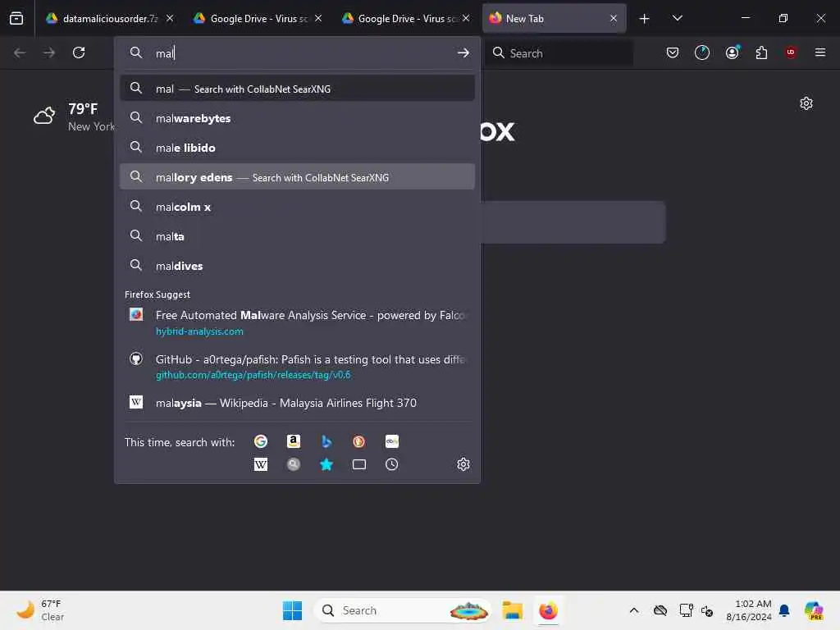The image size is (840, 630).
Task: Open the uBlock Origin extension
Action: tap(791, 52)
